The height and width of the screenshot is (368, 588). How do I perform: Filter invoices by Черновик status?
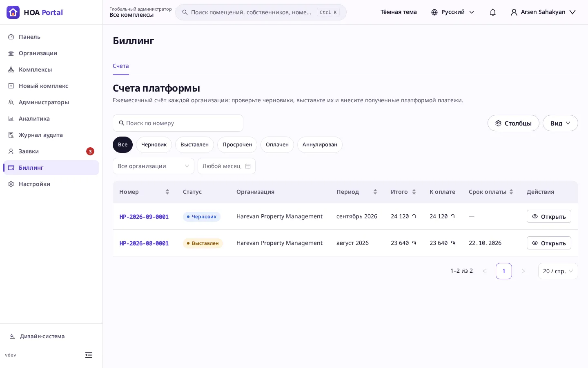154,145
